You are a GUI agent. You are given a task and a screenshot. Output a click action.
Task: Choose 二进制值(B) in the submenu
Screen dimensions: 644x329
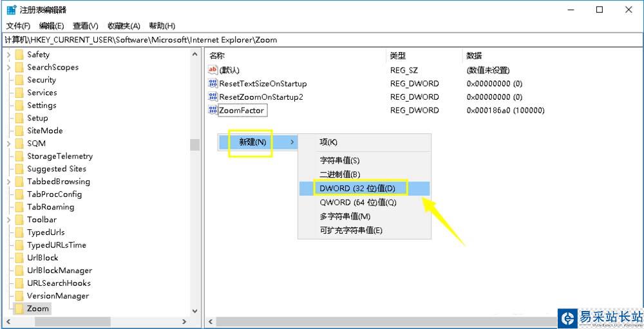pyautogui.click(x=365, y=174)
